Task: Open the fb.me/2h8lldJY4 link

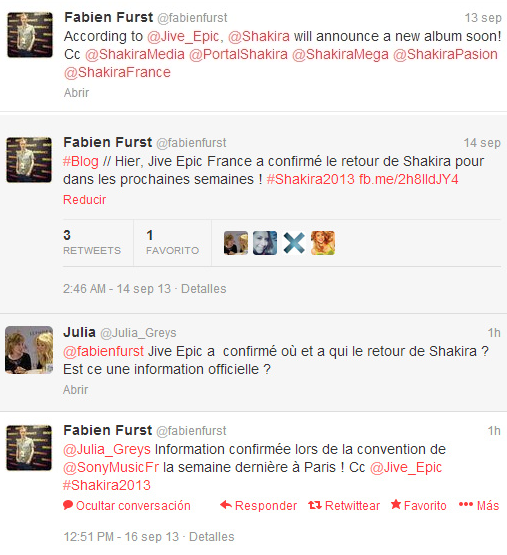Action: 409,179
